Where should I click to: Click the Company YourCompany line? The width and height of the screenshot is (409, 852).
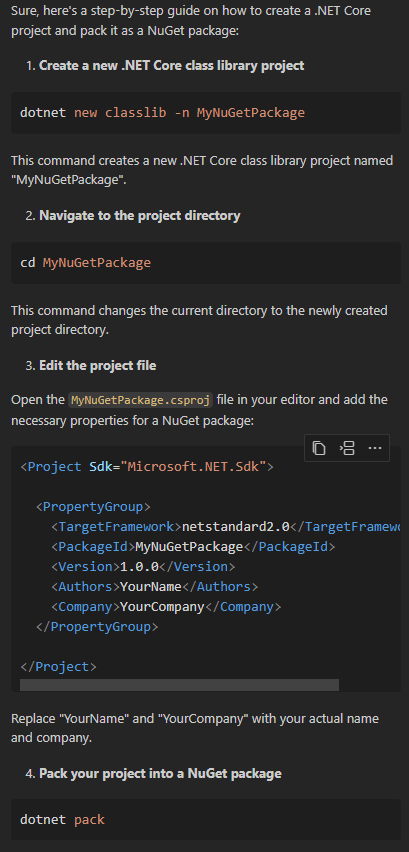coord(166,607)
